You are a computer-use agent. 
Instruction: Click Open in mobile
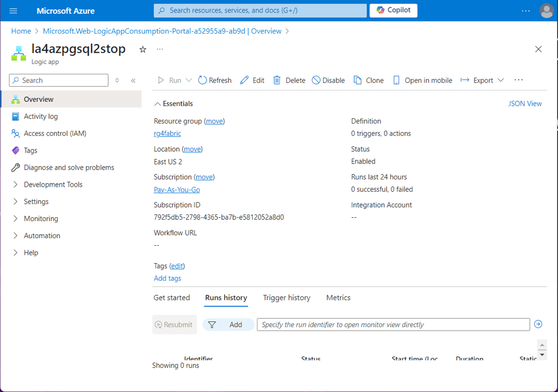tap(423, 80)
